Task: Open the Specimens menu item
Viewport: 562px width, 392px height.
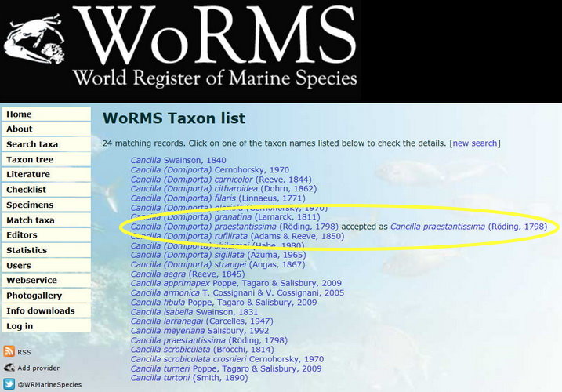Action: point(46,205)
